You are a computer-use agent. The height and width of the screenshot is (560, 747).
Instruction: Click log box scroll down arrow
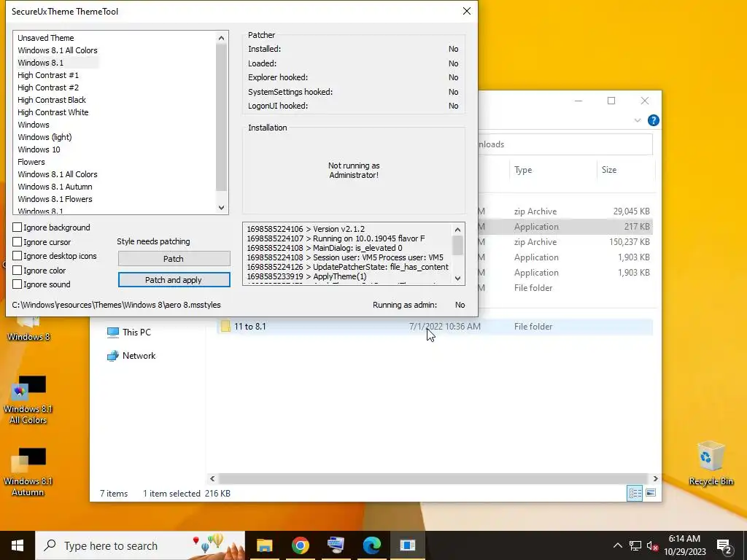pos(457,278)
